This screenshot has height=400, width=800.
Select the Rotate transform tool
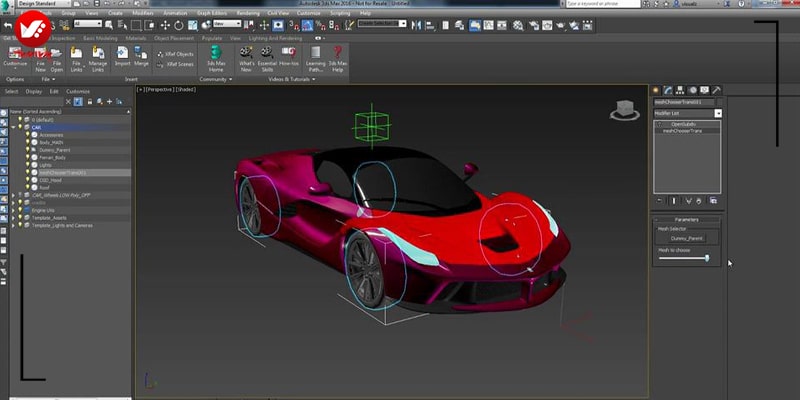click(x=179, y=25)
